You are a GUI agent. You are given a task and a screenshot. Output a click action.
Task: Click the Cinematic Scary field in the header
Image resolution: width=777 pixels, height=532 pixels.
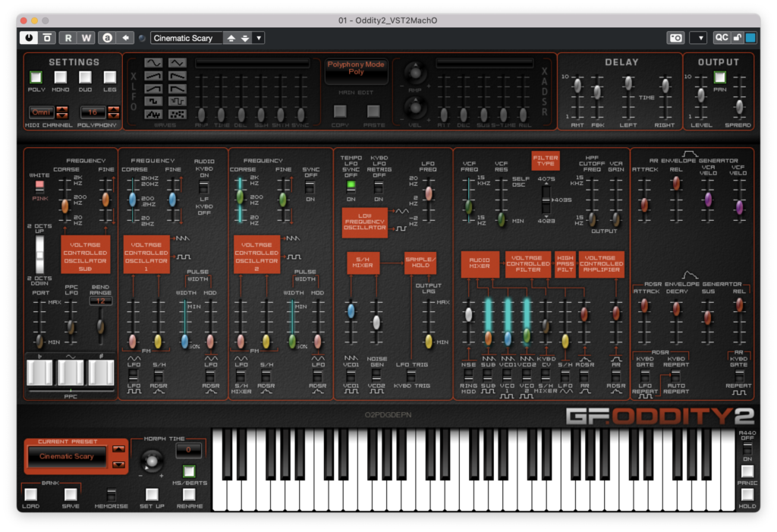coord(186,38)
